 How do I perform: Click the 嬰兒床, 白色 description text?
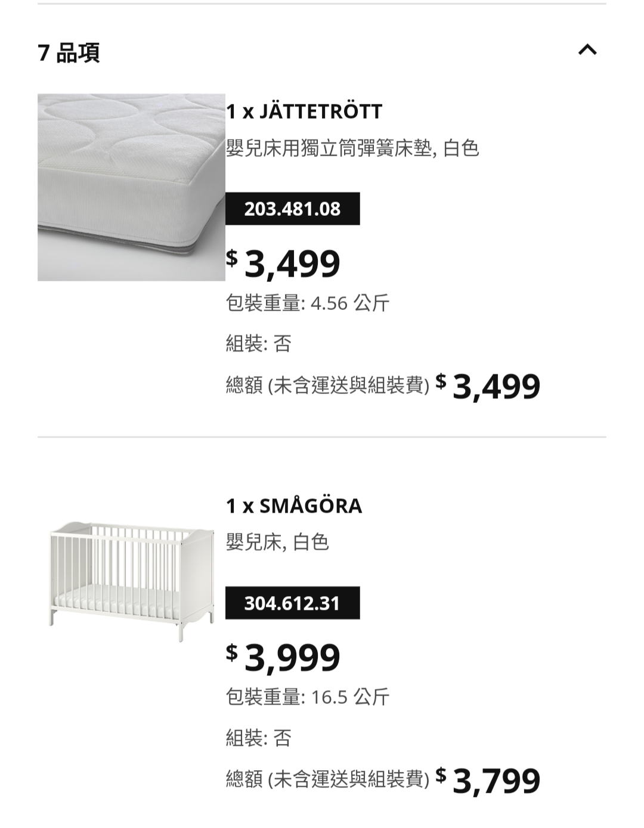[277, 542]
